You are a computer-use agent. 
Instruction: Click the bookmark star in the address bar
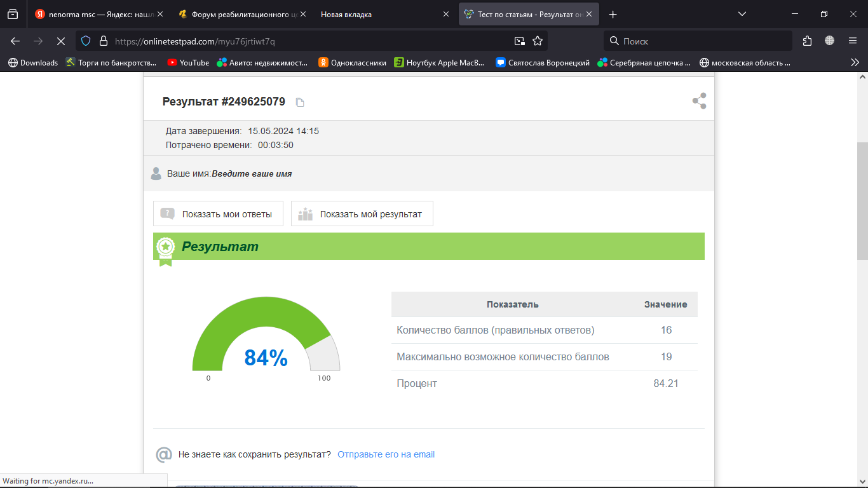[538, 41]
